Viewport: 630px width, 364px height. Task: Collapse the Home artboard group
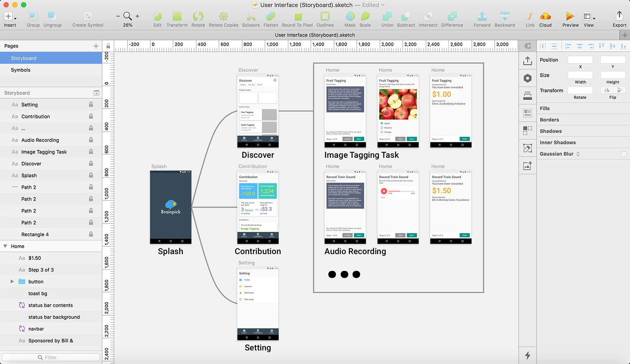[x=5, y=246]
